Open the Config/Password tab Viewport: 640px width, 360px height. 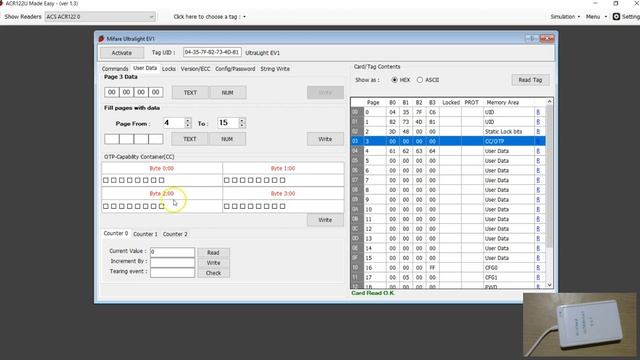point(235,69)
